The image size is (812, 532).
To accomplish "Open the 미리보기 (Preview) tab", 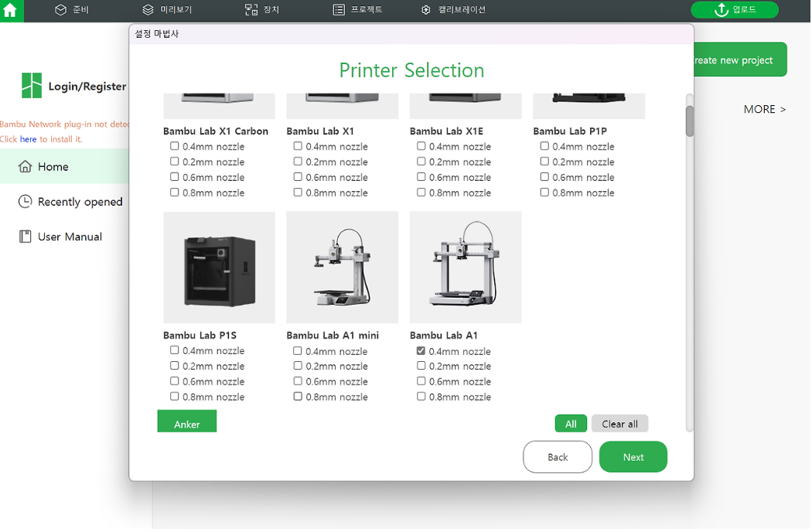I will pos(167,10).
